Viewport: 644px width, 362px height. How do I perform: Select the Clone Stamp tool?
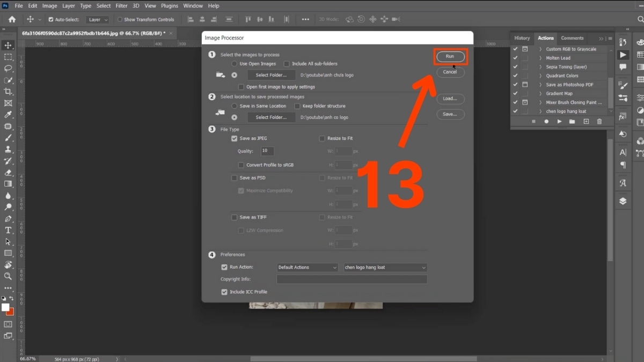tap(8, 150)
